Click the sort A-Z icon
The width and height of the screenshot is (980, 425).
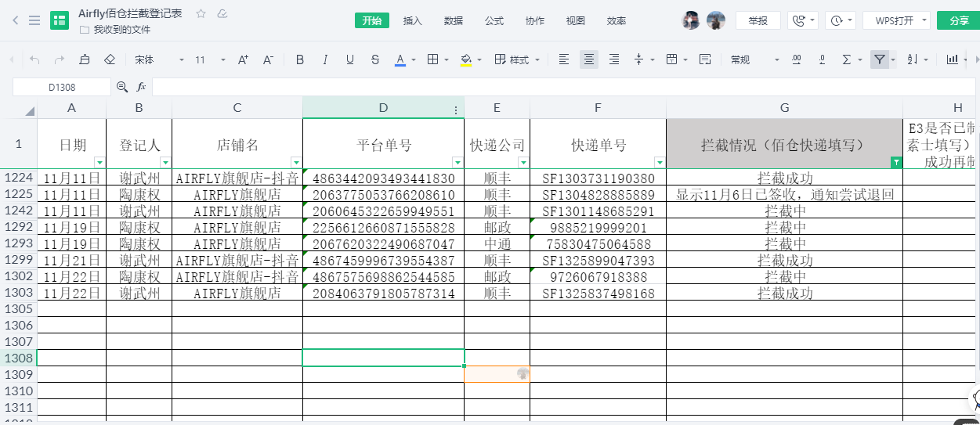click(x=913, y=59)
